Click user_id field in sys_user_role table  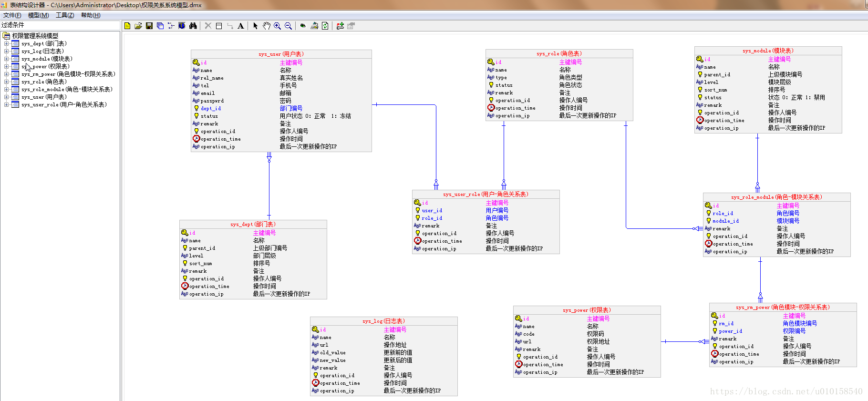tap(432, 210)
